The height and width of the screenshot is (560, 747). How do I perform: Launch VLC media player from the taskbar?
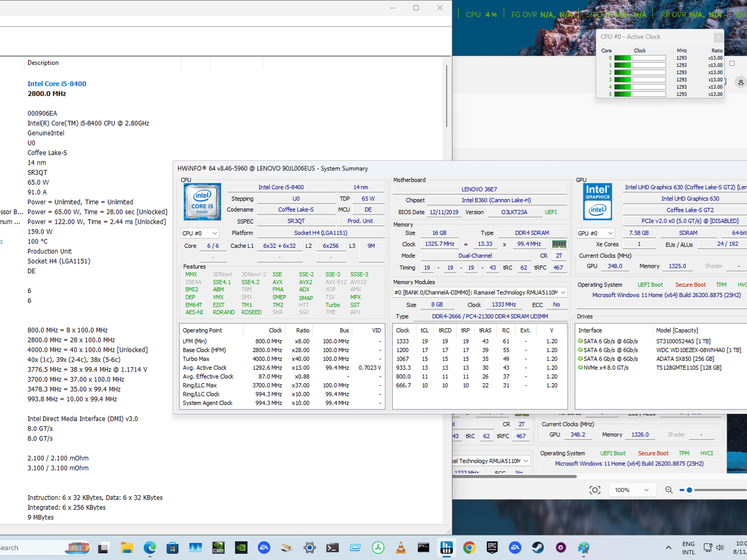[x=401, y=548]
